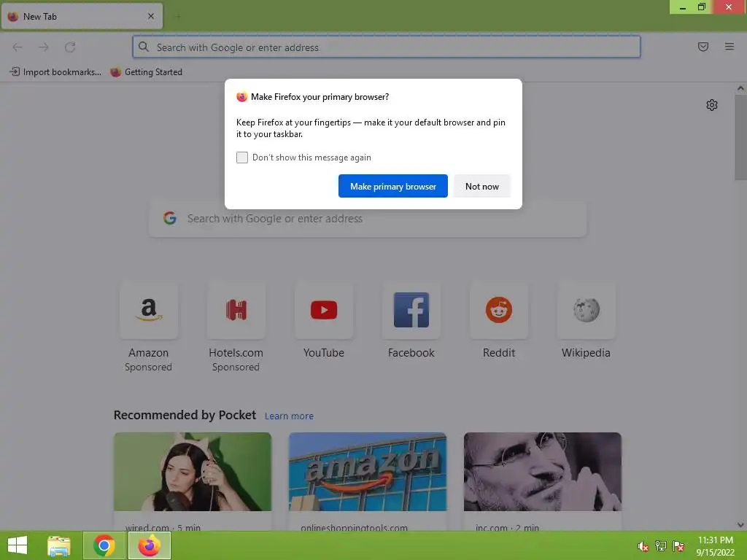
Task: Open the Action Center flag icon
Action: [678, 546]
